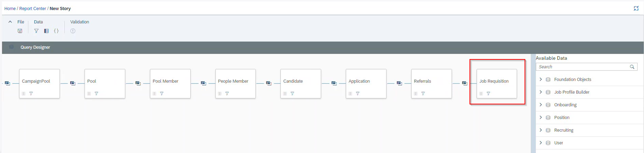This screenshot has height=153, width=644.
Task: Open the Data filter funnel icon
Action: tap(36, 31)
